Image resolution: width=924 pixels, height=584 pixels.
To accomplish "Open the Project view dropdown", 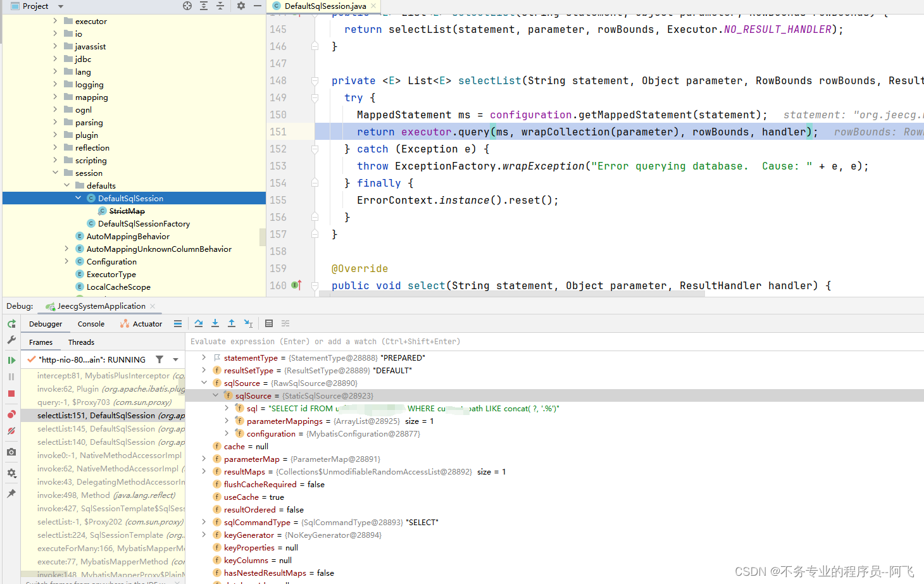I will coord(61,6).
